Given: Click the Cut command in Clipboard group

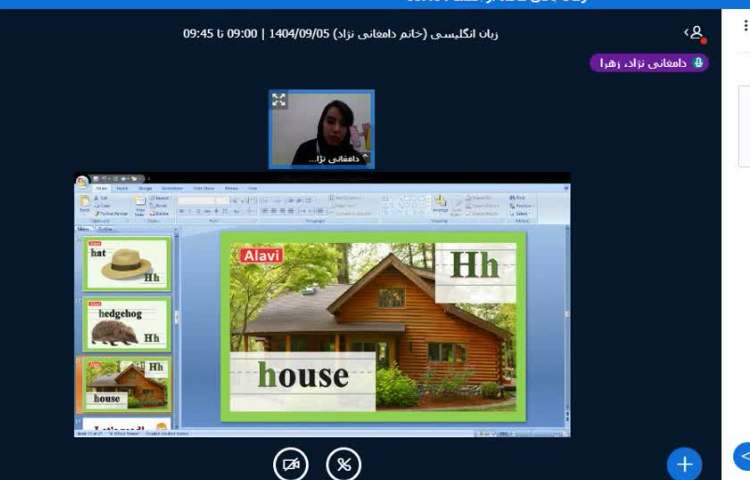Looking at the screenshot, I should (101, 198).
